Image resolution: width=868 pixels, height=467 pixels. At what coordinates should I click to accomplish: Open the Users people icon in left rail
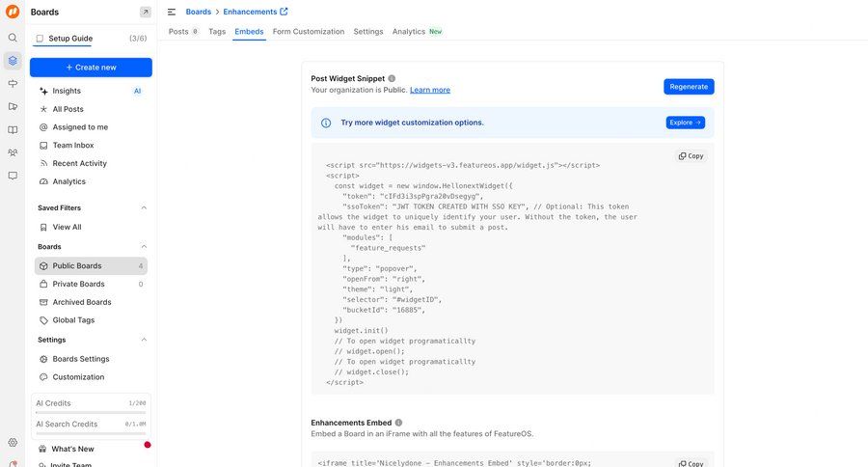pos(13,152)
